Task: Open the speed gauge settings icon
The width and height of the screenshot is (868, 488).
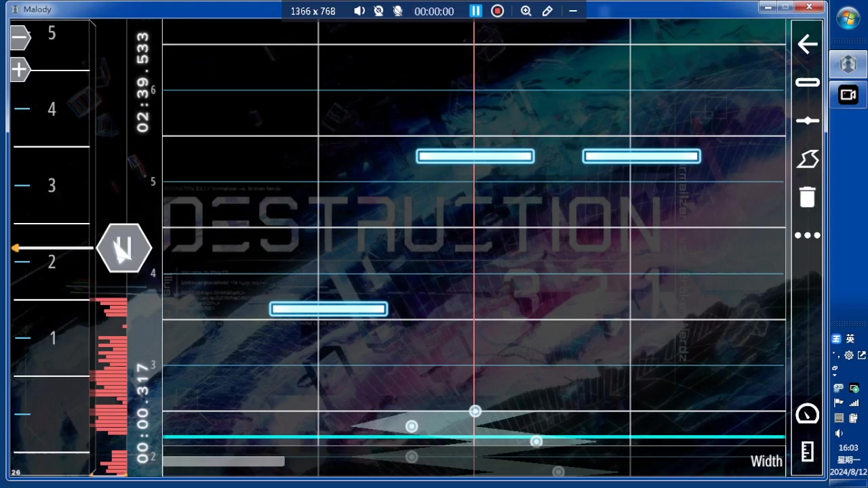Action: (807, 413)
